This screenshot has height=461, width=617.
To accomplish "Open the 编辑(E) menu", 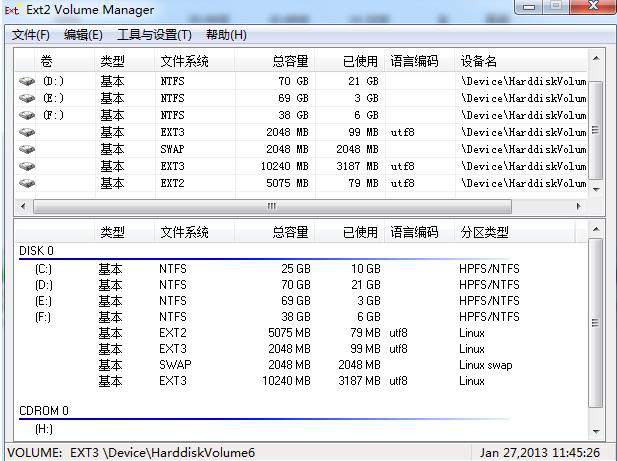I will pos(83,35).
